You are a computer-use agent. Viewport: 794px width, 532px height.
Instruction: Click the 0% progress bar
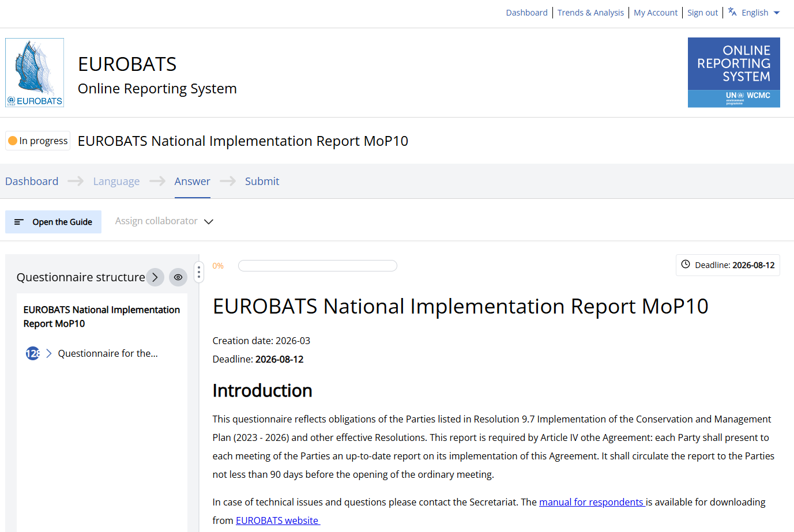point(318,266)
